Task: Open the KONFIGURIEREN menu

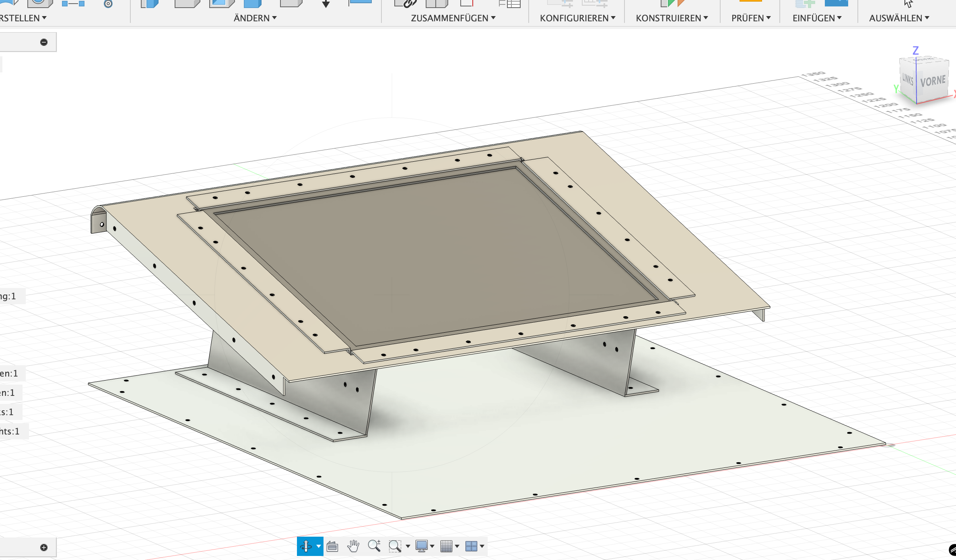Action: [x=577, y=18]
